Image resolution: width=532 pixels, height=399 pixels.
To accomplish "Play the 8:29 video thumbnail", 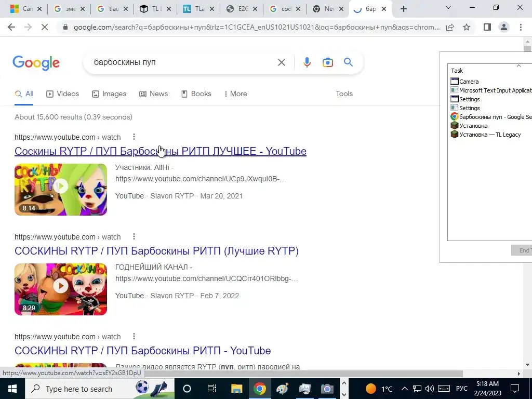I will [61, 289].
